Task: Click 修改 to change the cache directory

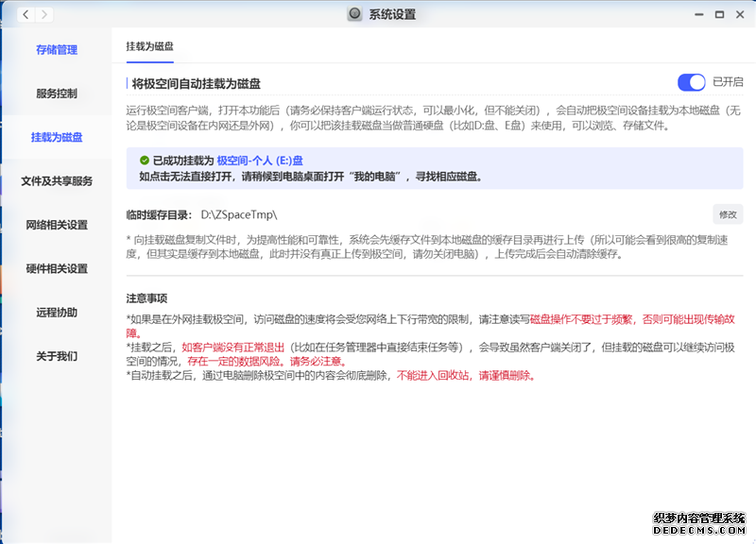Action: coord(728,215)
